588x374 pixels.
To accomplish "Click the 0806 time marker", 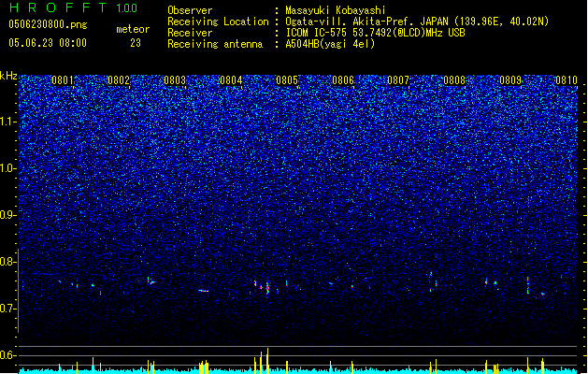I will 343,80.
